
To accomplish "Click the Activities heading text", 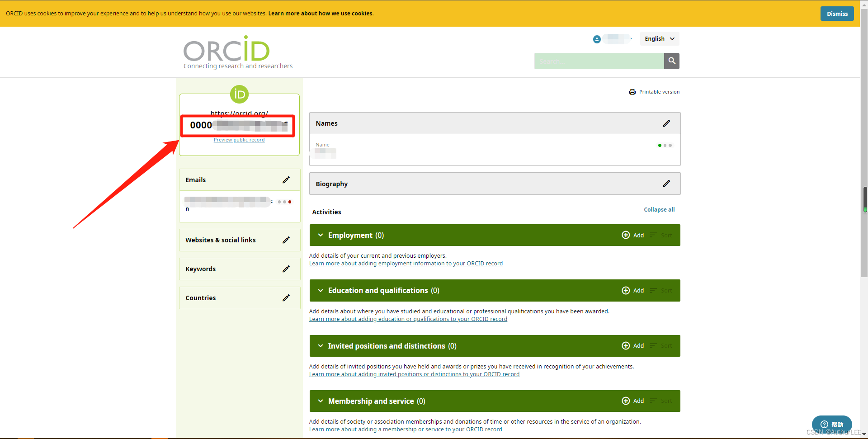I will point(326,212).
